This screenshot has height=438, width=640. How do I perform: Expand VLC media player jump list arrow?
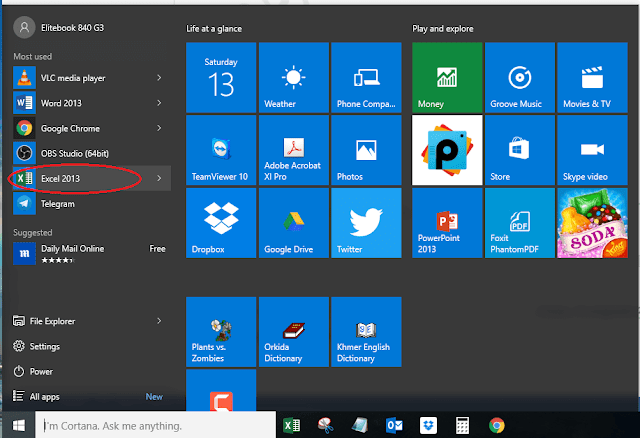pyautogui.click(x=159, y=78)
